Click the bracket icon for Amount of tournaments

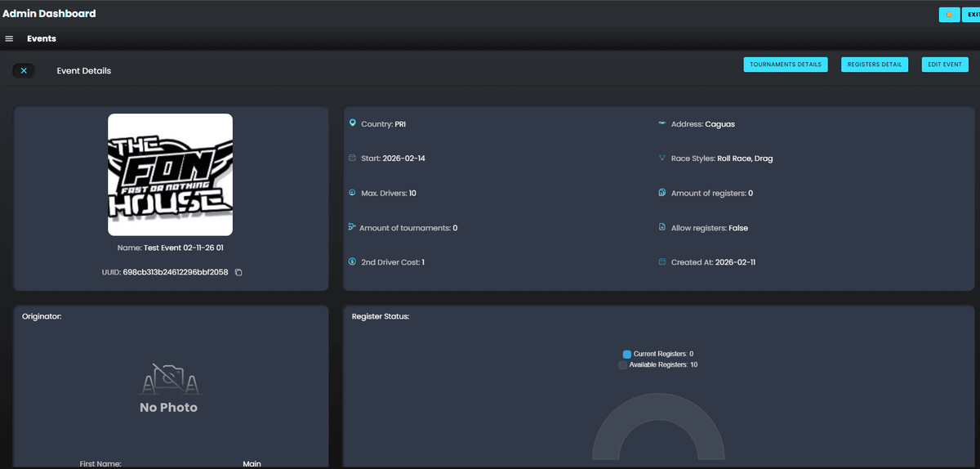tap(352, 228)
